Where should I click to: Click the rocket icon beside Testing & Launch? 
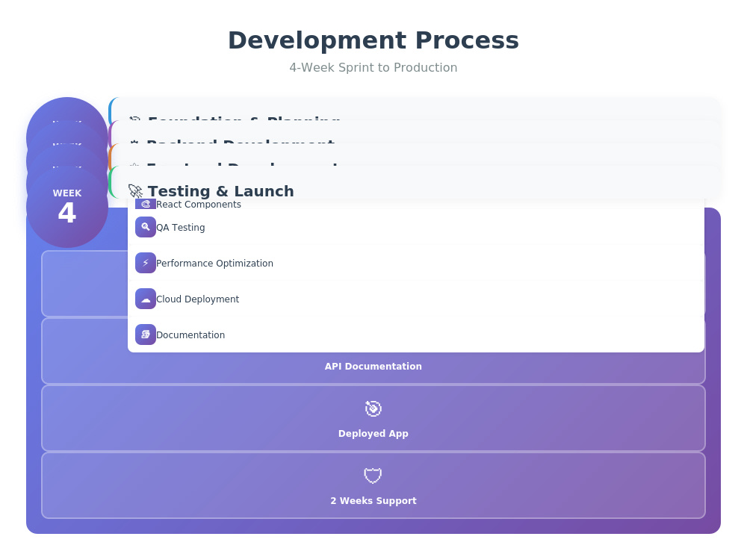pyautogui.click(x=136, y=191)
